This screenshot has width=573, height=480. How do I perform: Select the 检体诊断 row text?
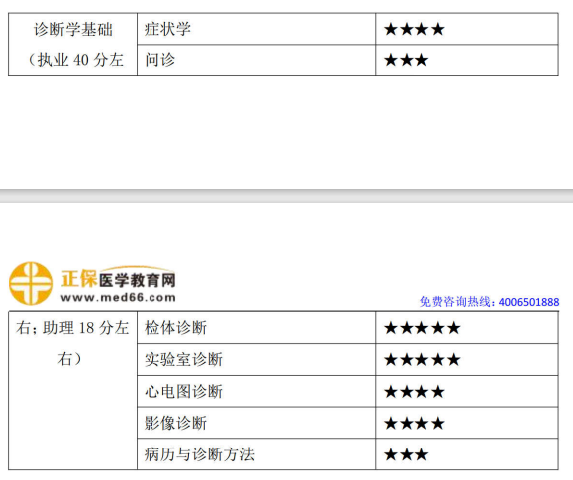(x=176, y=328)
